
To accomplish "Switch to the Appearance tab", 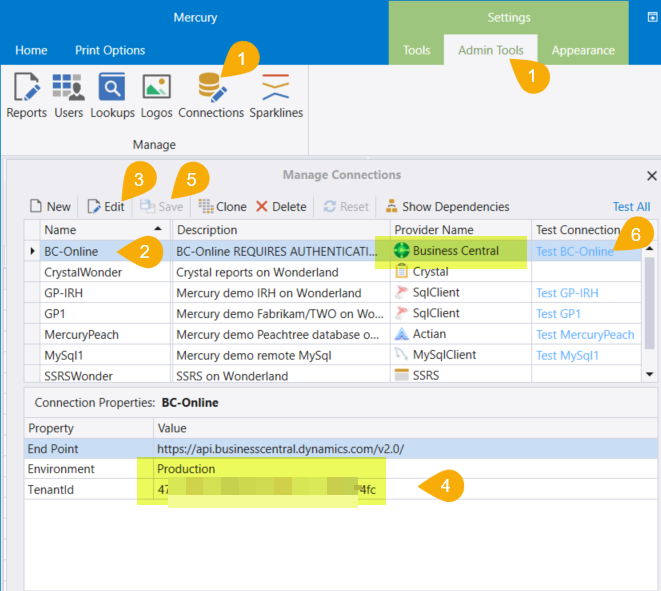I will coord(583,50).
